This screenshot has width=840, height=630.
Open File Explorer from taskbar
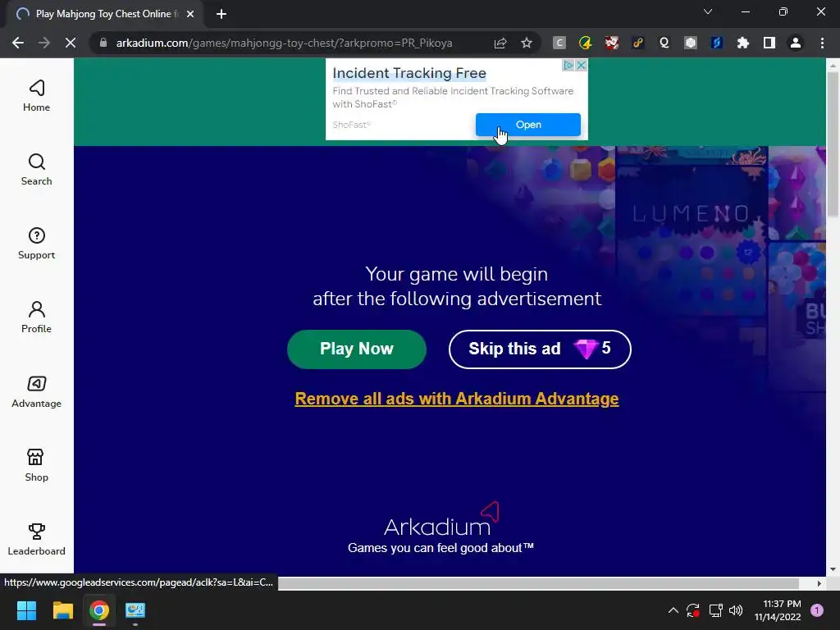pyautogui.click(x=62, y=610)
